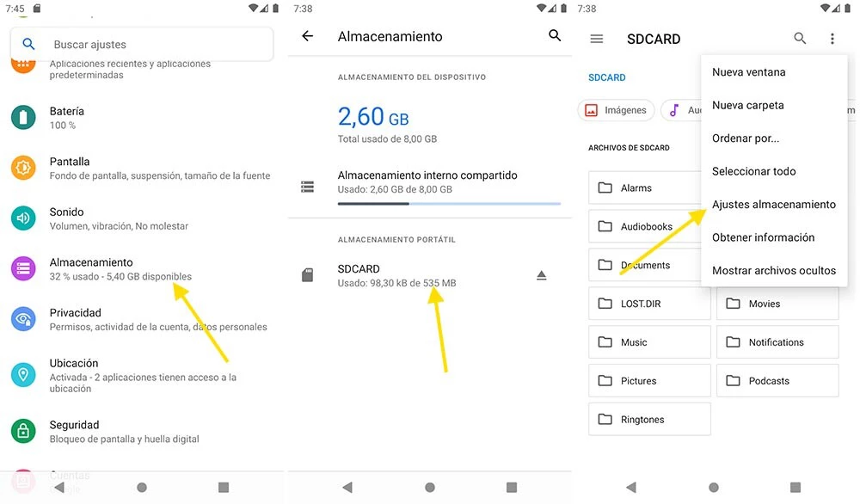Tap the purple Almacenamiento icon
The height and width of the screenshot is (504, 860).
pos(23,268)
